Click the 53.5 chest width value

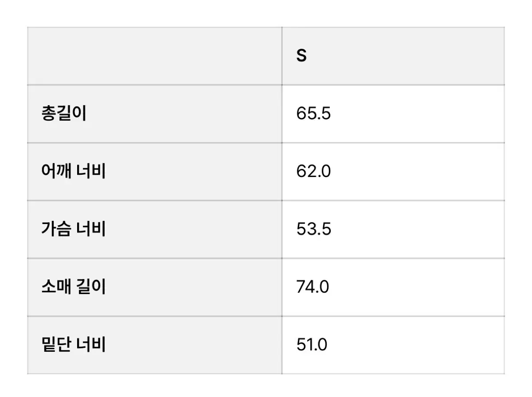pyautogui.click(x=313, y=229)
